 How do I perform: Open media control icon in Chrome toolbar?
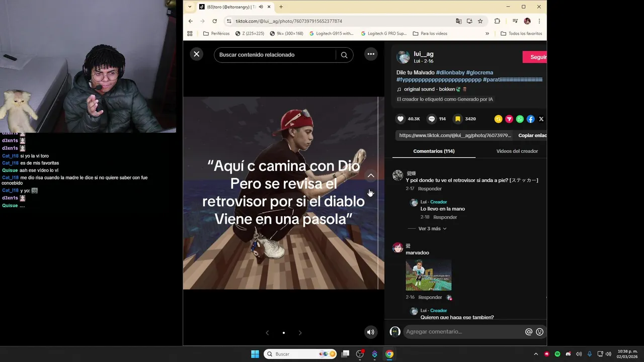(x=515, y=21)
